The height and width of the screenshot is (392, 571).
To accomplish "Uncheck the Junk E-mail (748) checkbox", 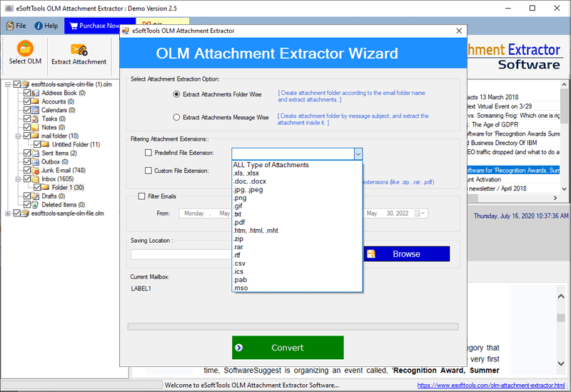I will [x=27, y=170].
